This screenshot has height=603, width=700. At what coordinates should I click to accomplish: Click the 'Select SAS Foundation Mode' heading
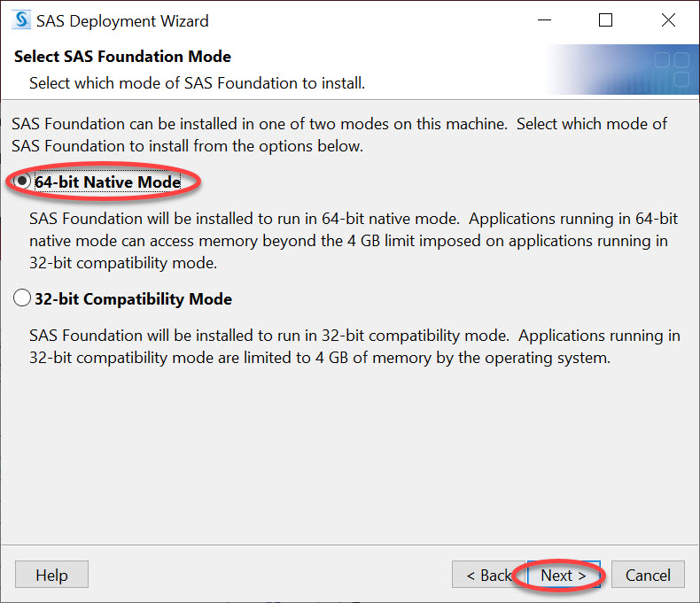(123, 57)
